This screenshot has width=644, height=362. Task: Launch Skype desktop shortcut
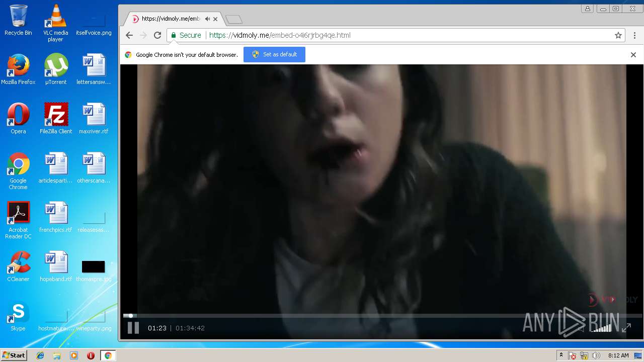[18, 315]
